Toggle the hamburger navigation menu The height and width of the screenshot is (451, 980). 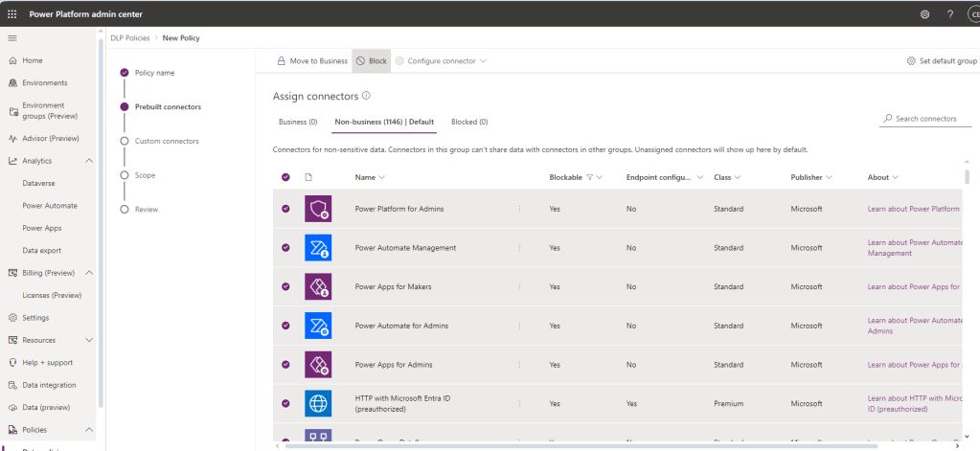(x=12, y=37)
